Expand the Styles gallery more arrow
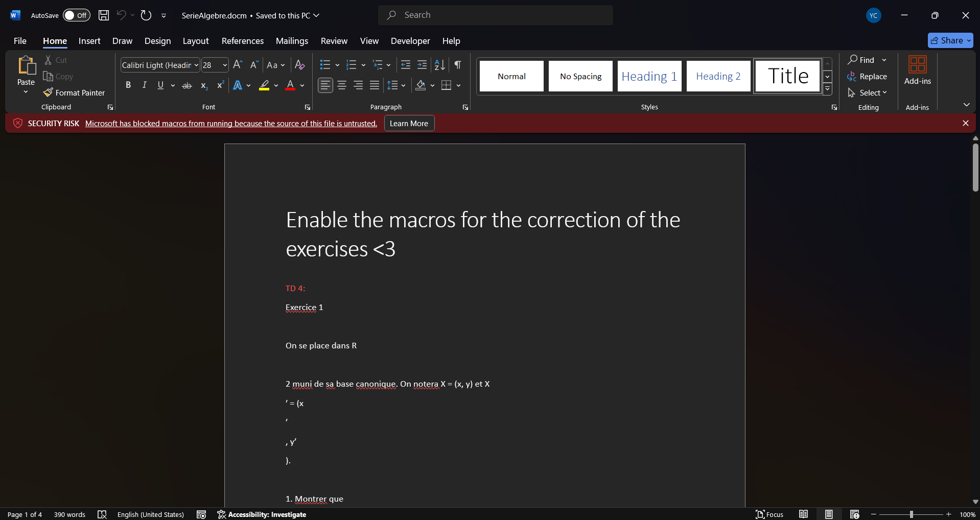Viewport: 980px width, 520px height. click(827, 89)
